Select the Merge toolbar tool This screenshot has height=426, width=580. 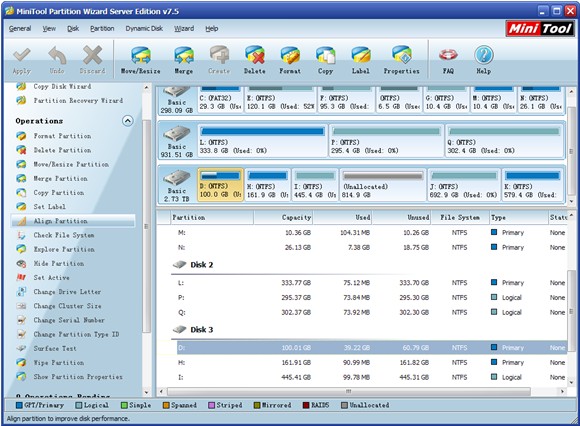(x=184, y=60)
